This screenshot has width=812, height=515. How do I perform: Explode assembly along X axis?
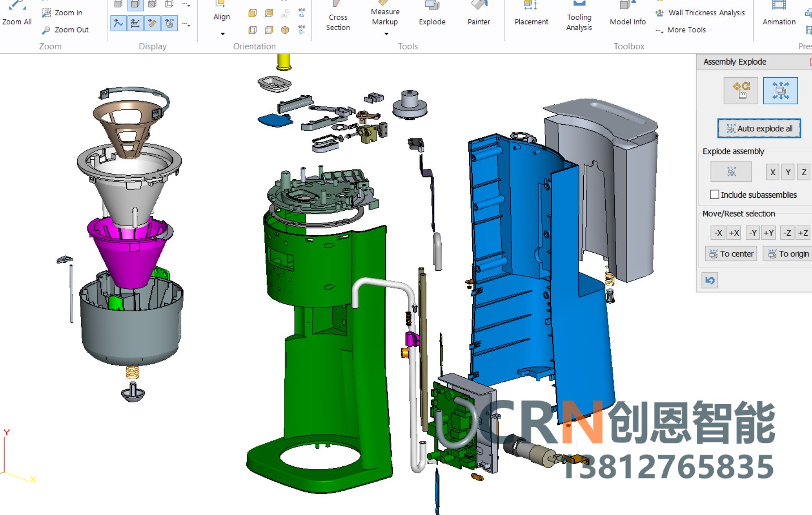773,172
